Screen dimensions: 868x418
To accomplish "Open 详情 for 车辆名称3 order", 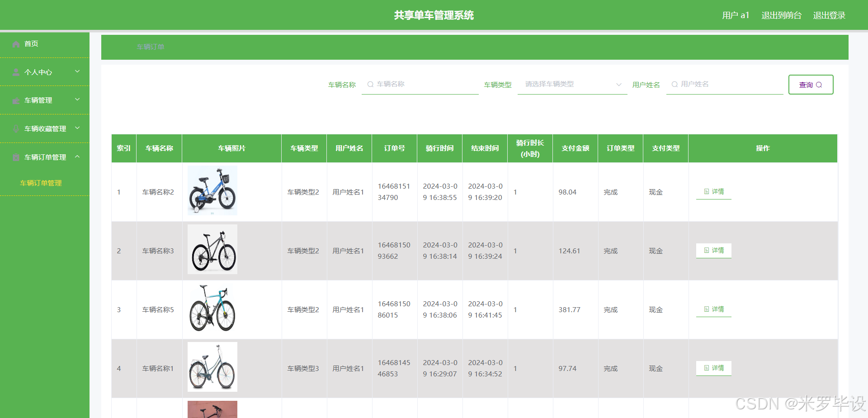I will [x=713, y=251].
